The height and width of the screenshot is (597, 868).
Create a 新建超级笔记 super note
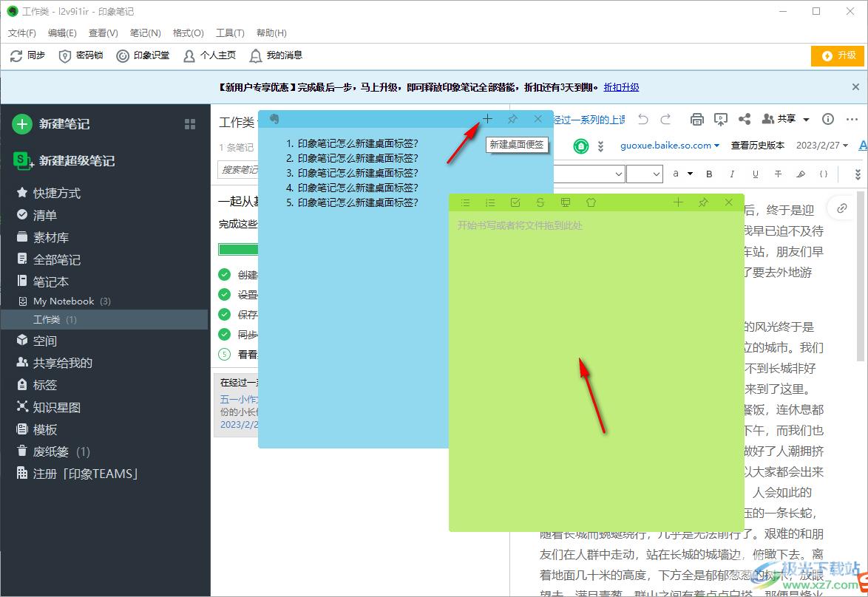pyautogui.click(x=64, y=160)
